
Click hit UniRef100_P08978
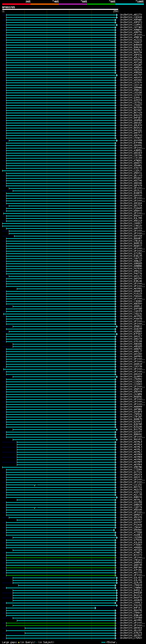[131, 319]
